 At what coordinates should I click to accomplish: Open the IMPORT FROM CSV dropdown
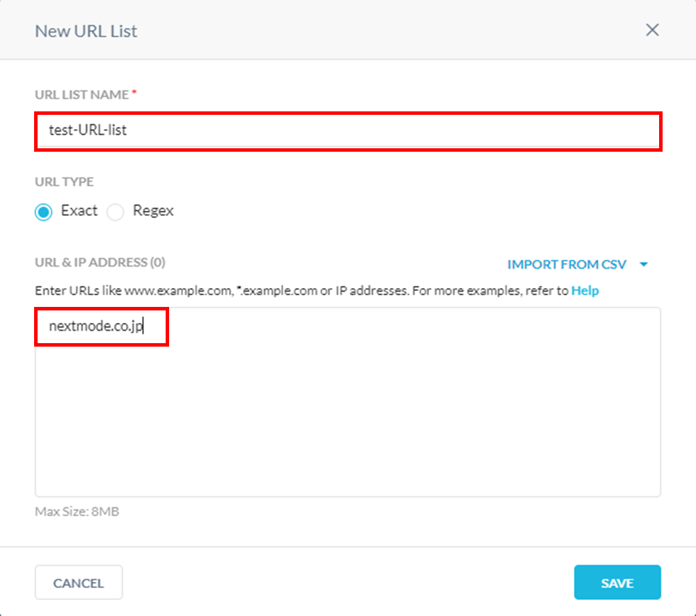click(x=567, y=264)
